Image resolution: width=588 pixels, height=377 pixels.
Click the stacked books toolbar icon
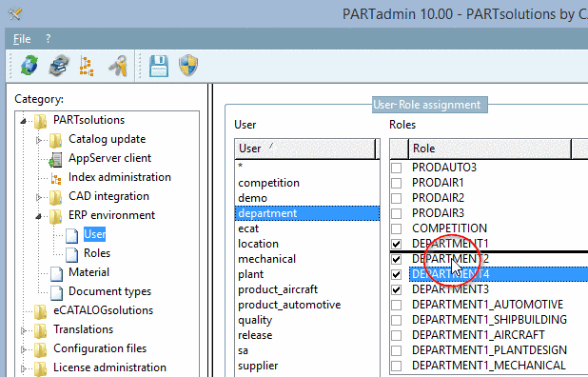click(x=59, y=66)
